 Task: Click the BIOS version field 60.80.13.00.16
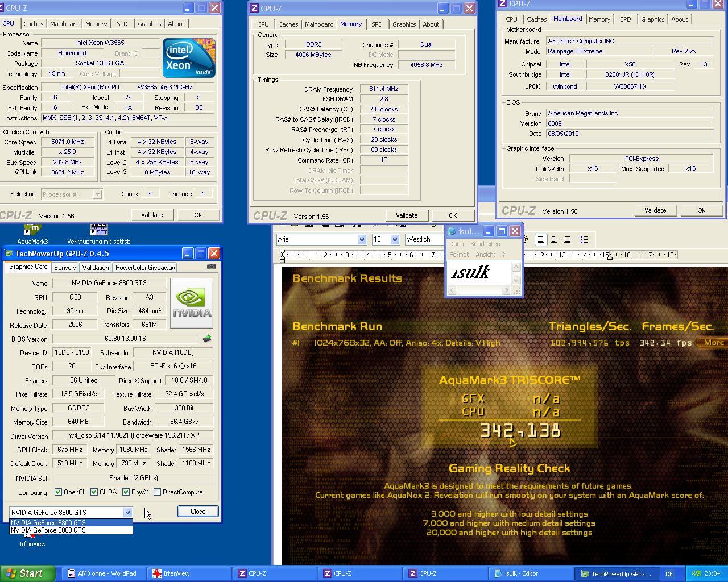click(125, 339)
